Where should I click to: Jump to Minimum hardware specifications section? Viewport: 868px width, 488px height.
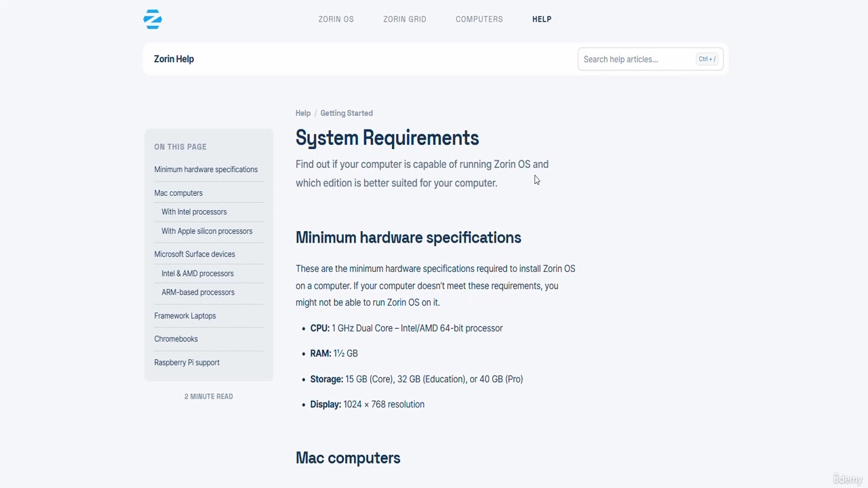pos(205,169)
